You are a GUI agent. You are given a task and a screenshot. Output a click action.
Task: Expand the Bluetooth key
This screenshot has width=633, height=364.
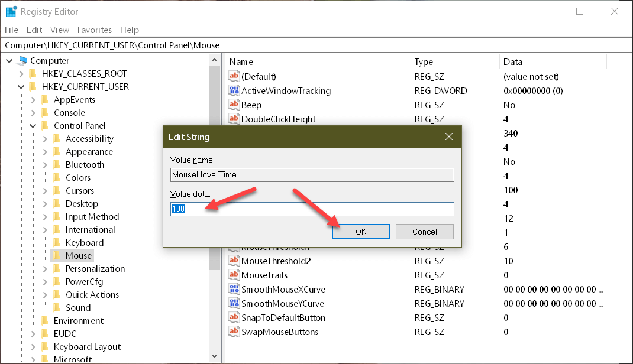point(45,165)
